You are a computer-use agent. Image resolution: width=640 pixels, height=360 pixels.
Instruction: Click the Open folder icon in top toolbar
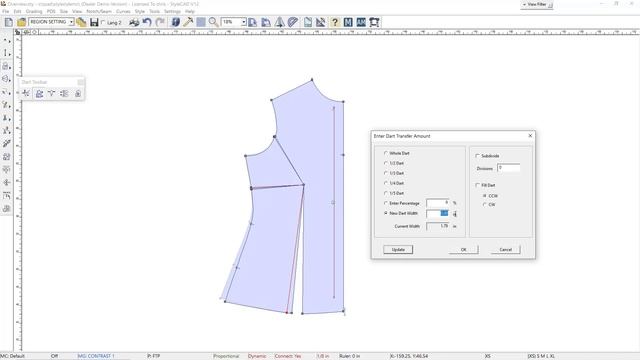21,22
